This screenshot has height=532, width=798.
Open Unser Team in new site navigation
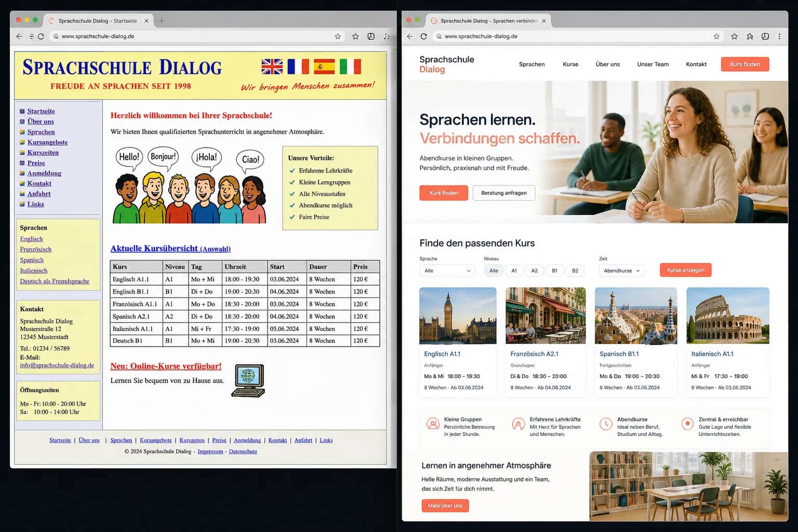tap(653, 64)
